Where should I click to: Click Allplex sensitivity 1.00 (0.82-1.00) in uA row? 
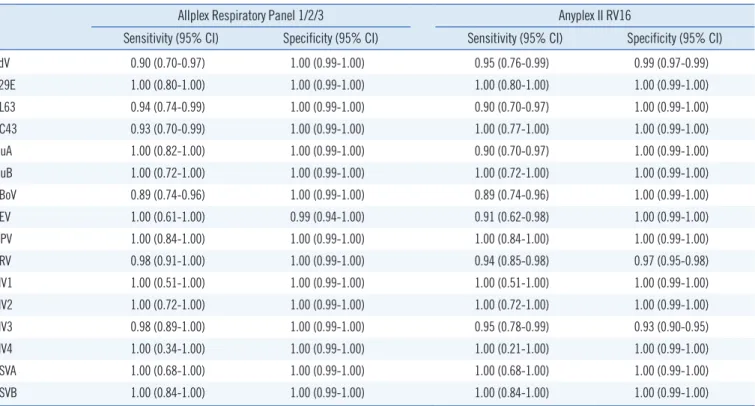tap(168, 151)
